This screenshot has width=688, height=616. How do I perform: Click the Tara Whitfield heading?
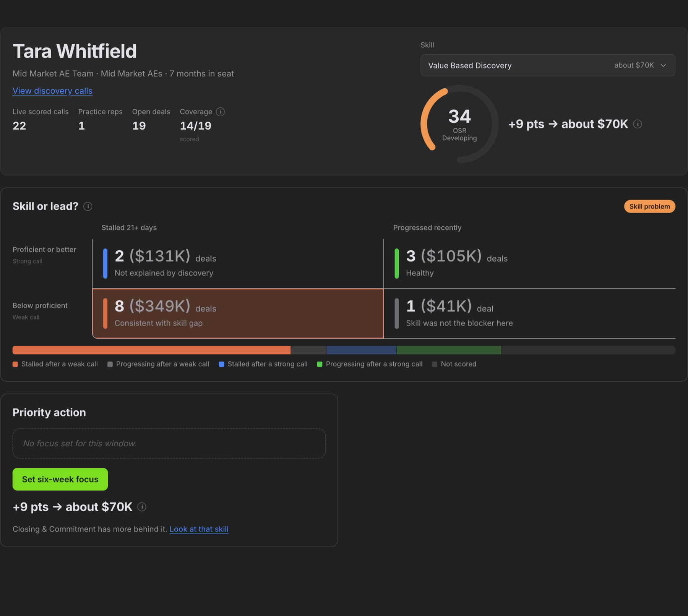tap(75, 51)
